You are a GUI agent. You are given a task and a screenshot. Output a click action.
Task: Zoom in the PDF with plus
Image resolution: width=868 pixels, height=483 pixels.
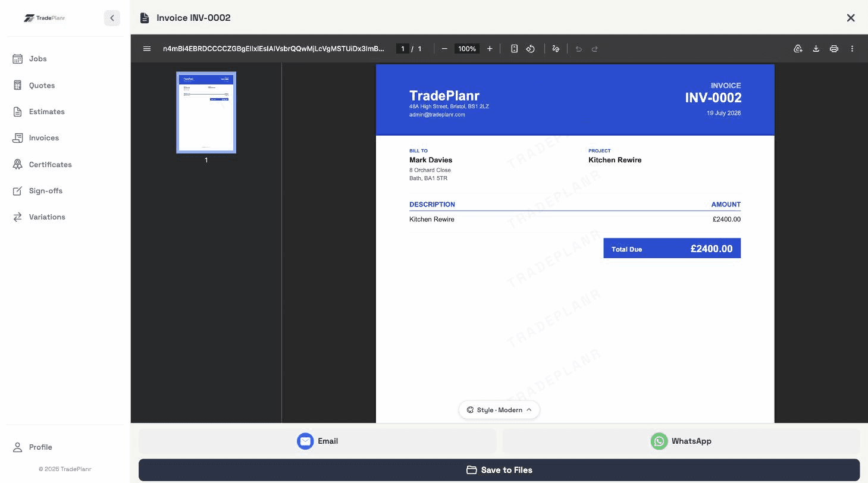(490, 49)
